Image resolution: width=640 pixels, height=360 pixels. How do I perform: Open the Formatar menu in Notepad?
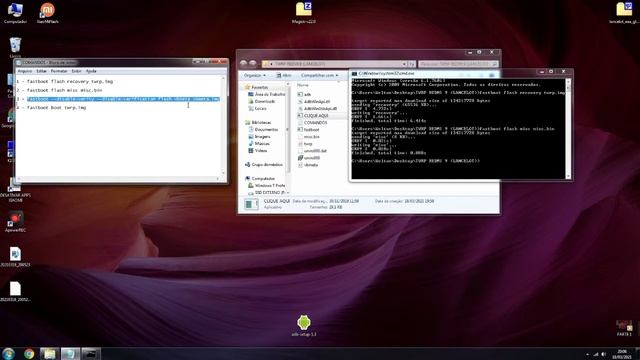pyautogui.click(x=59, y=71)
